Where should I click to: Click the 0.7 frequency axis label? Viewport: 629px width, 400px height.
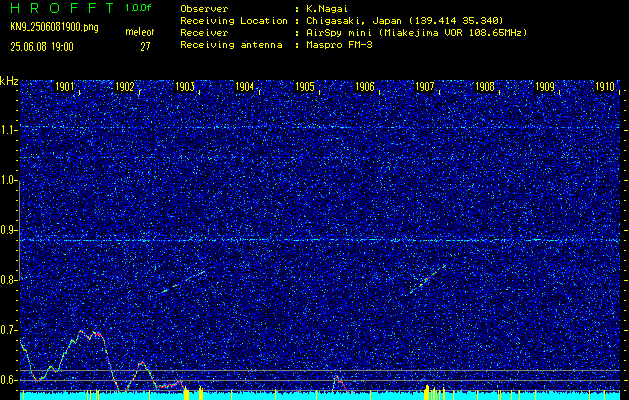(8, 330)
